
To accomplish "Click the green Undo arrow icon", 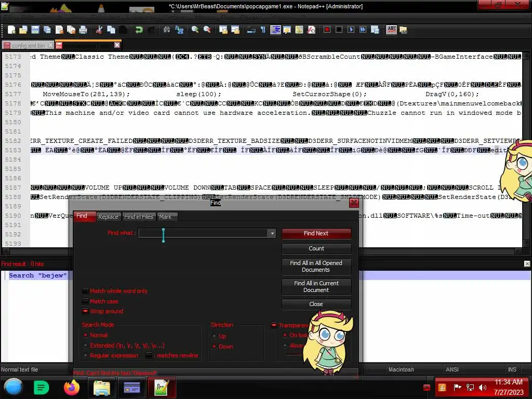I will pyautogui.click(x=139, y=30).
